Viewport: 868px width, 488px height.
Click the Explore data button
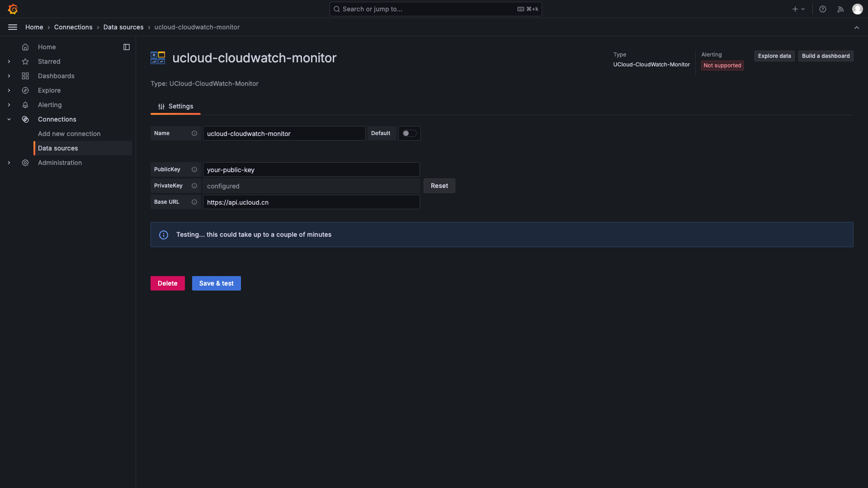point(774,56)
